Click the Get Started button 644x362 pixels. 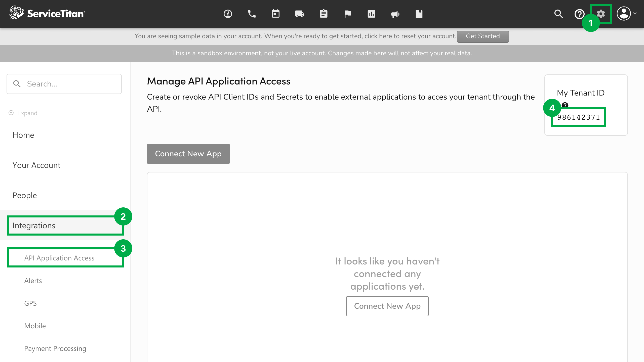pos(483,36)
